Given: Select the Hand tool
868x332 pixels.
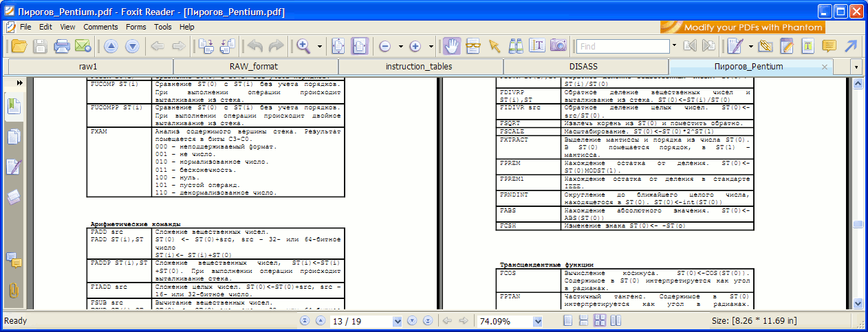Looking at the screenshot, I should [x=451, y=46].
